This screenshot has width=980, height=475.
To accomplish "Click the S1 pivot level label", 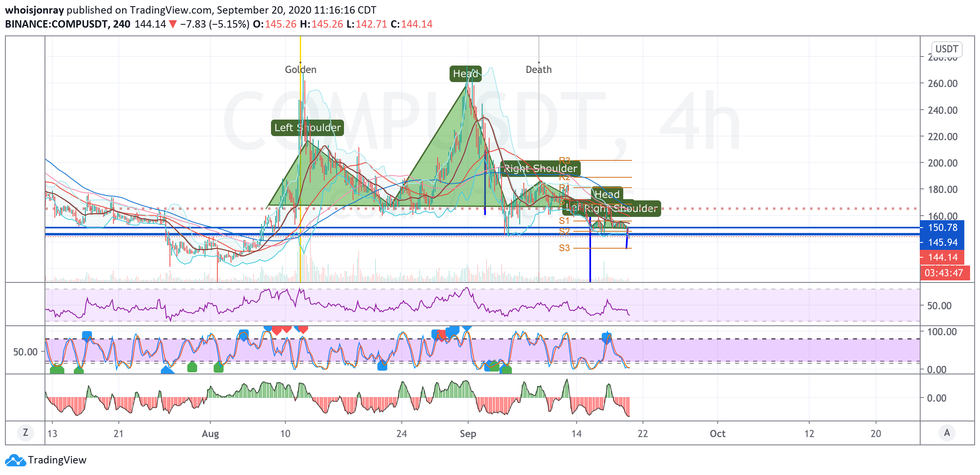I will coord(564,221).
